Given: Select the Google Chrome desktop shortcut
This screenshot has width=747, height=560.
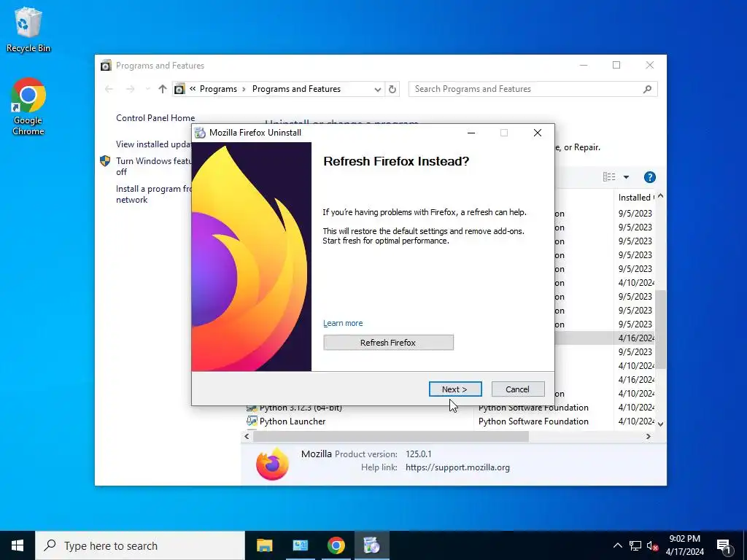Looking at the screenshot, I should [28, 106].
